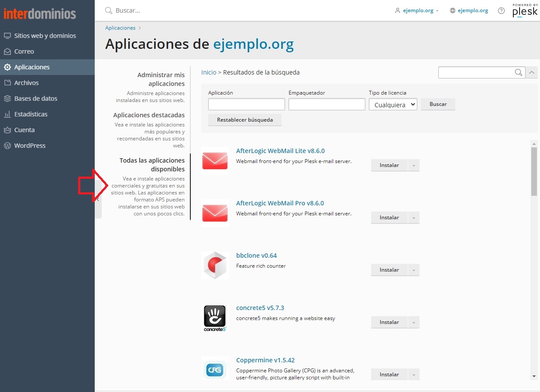Focus the Empaquetador text field
The height and width of the screenshot is (392, 540).
coord(327,104)
